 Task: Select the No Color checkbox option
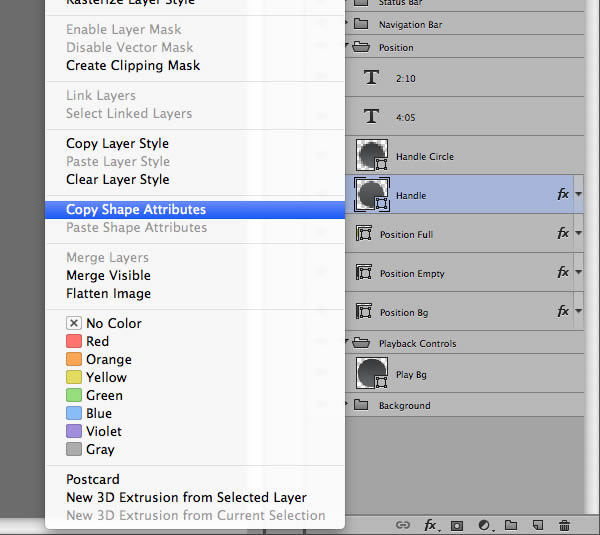tap(74, 323)
